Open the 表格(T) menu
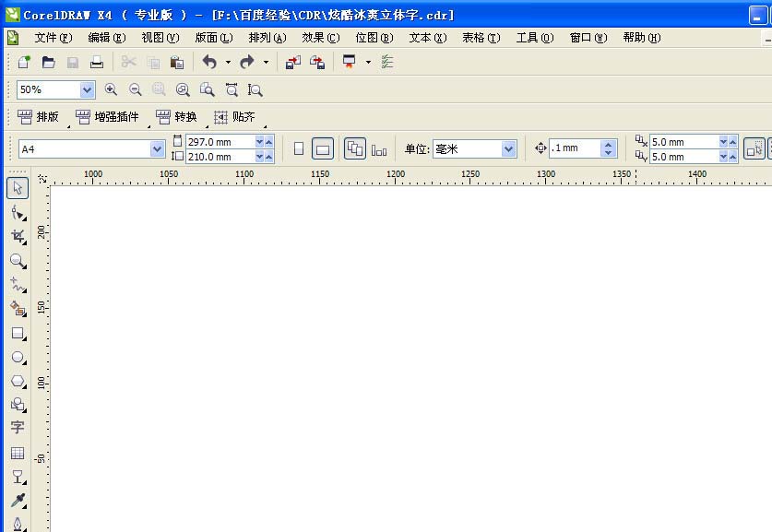772x532 pixels. pyautogui.click(x=481, y=38)
